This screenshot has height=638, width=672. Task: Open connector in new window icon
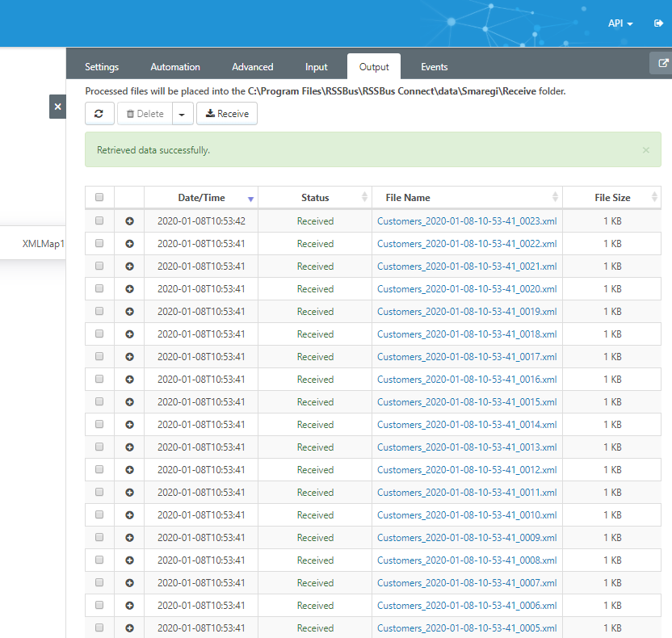coord(662,63)
